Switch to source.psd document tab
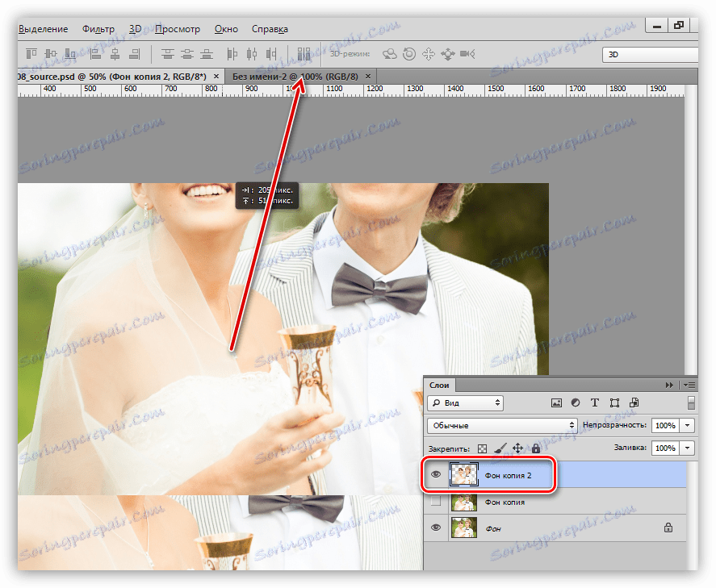 (112, 76)
